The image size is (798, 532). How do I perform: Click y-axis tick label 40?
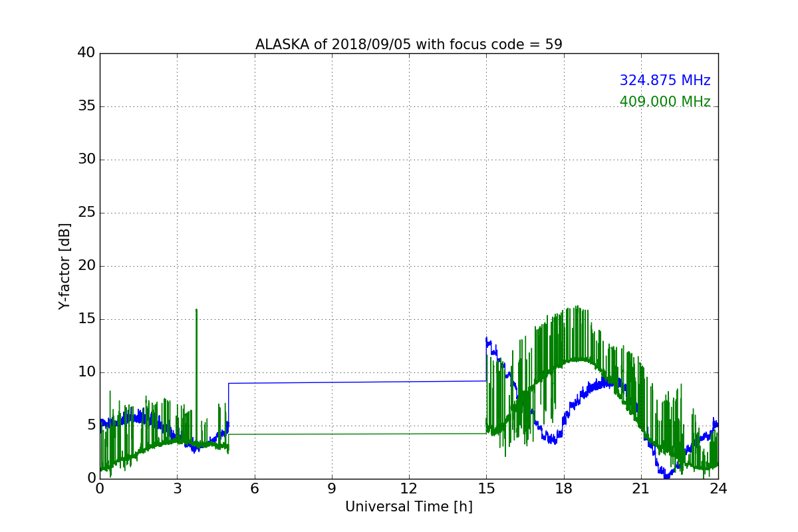pyautogui.click(x=86, y=53)
